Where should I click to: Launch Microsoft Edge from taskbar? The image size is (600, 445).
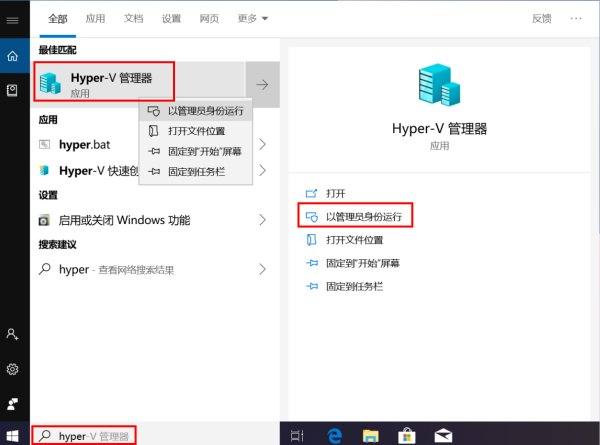click(x=335, y=435)
